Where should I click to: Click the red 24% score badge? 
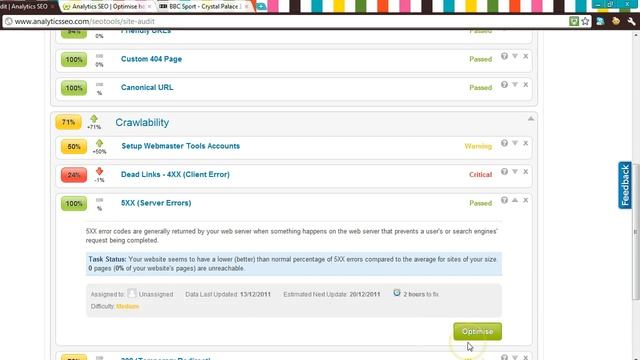(x=74, y=175)
